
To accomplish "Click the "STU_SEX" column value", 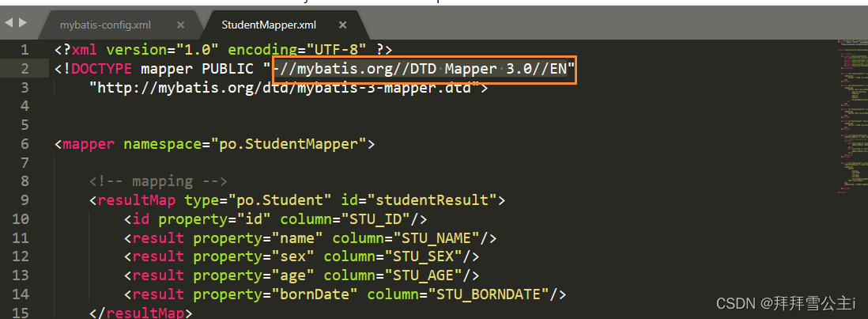I will tap(424, 256).
